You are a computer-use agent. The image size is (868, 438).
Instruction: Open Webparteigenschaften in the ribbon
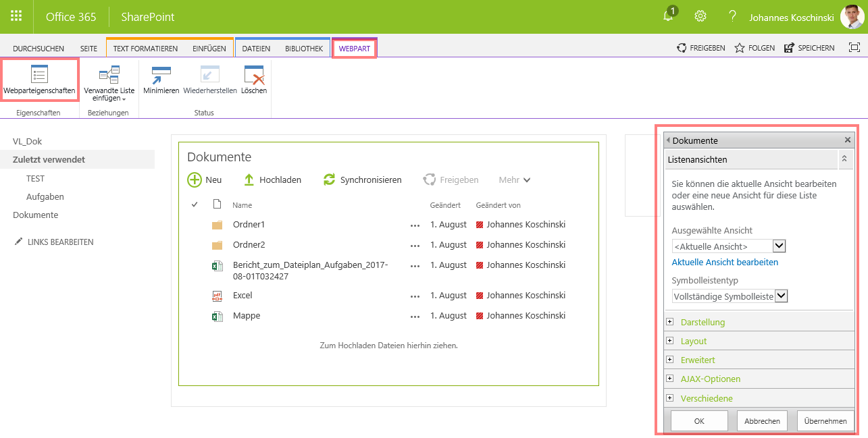pyautogui.click(x=39, y=80)
